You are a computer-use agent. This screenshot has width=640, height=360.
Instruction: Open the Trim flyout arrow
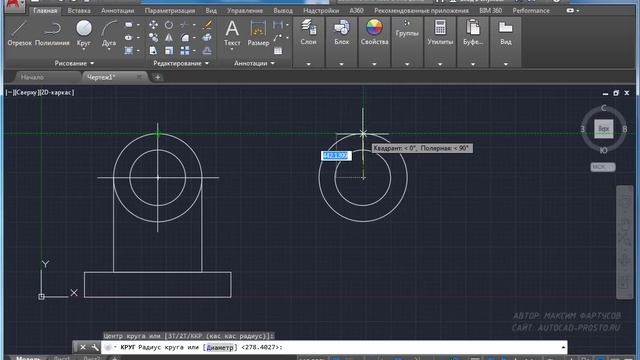(x=194, y=25)
